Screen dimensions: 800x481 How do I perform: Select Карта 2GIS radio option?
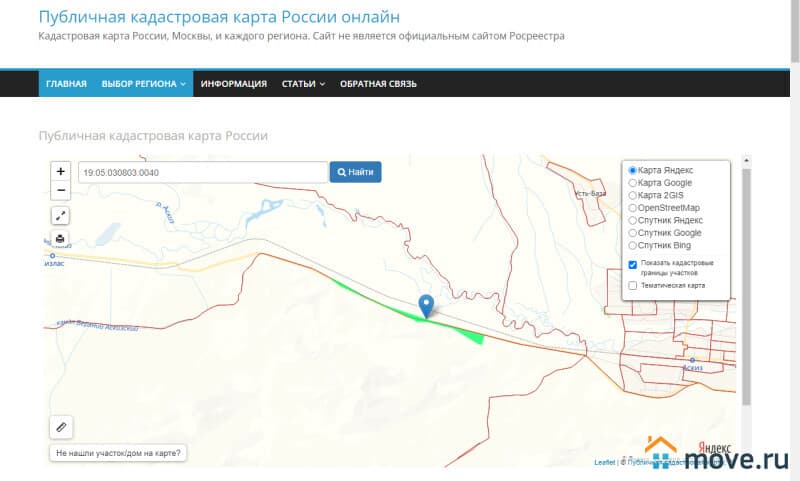tap(632, 195)
